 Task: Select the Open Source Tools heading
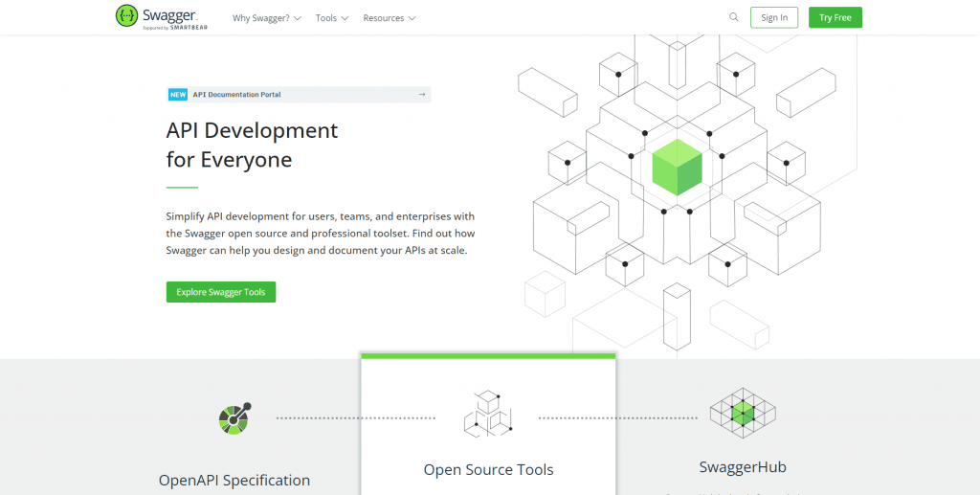point(488,469)
